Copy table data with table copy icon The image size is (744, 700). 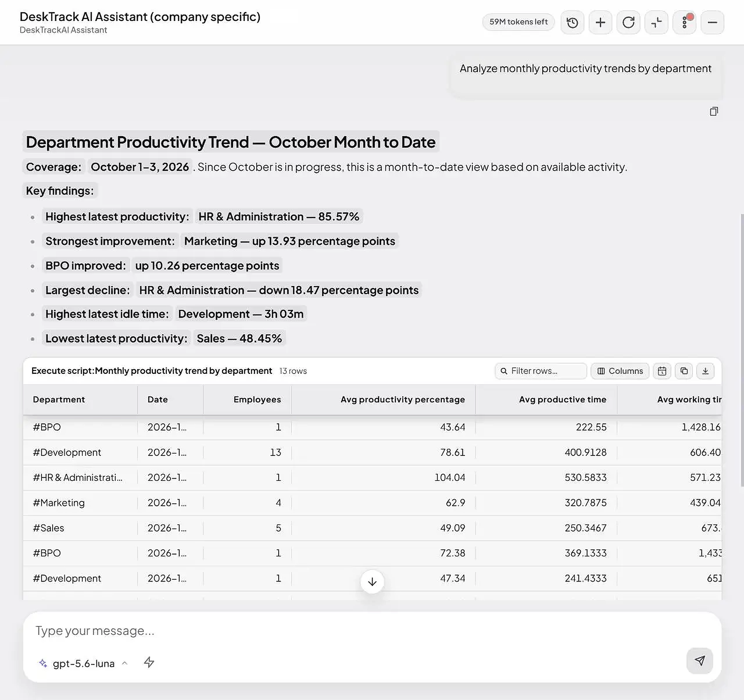coord(684,371)
